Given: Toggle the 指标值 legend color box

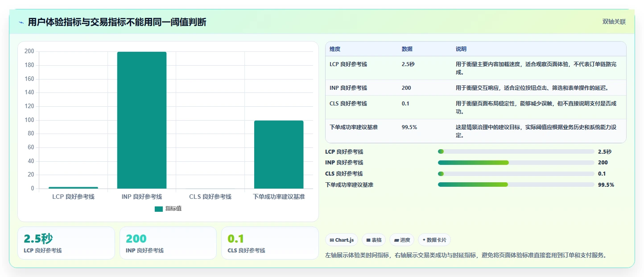Looking at the screenshot, I should pos(159,209).
